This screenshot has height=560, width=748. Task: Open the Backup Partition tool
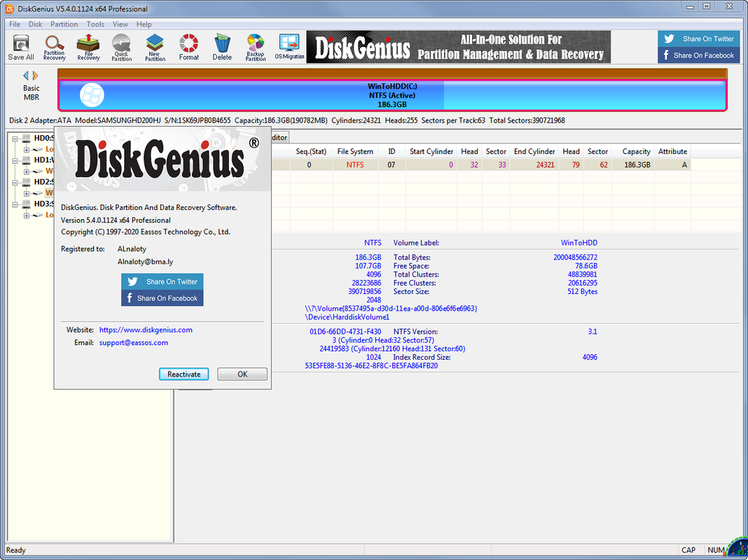(x=256, y=48)
